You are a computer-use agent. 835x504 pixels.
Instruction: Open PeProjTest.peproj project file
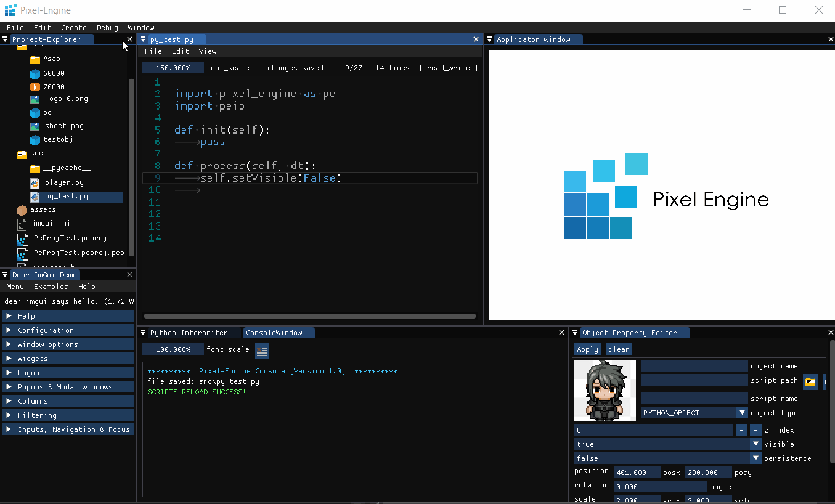(62, 238)
